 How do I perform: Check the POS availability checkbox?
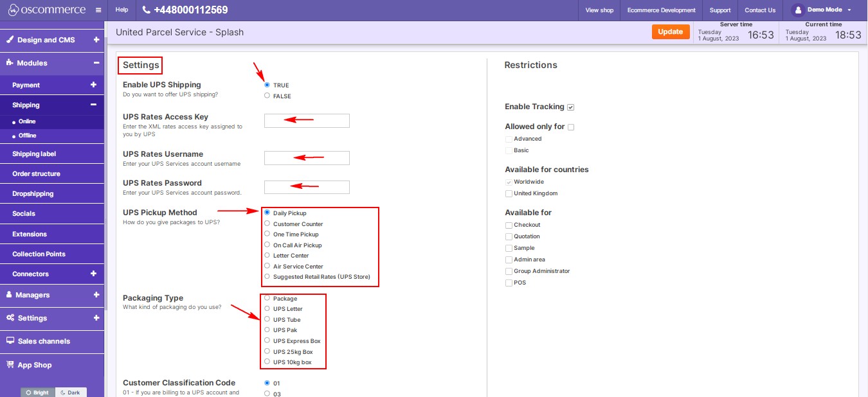coord(509,283)
